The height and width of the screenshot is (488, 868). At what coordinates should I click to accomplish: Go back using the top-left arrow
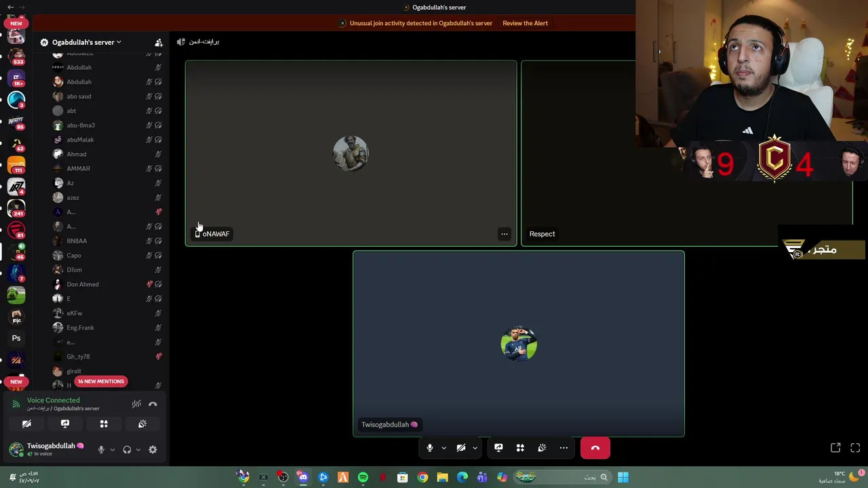[x=10, y=7]
